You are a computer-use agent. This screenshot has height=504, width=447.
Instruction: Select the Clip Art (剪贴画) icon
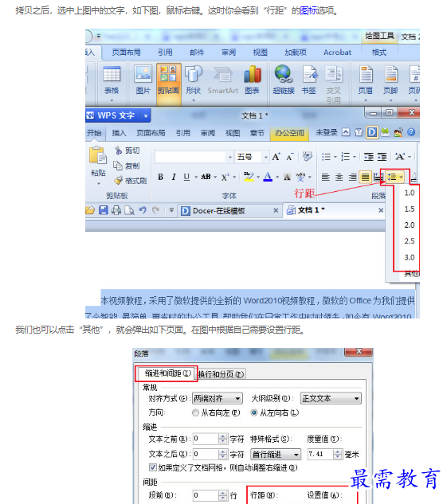click(168, 74)
